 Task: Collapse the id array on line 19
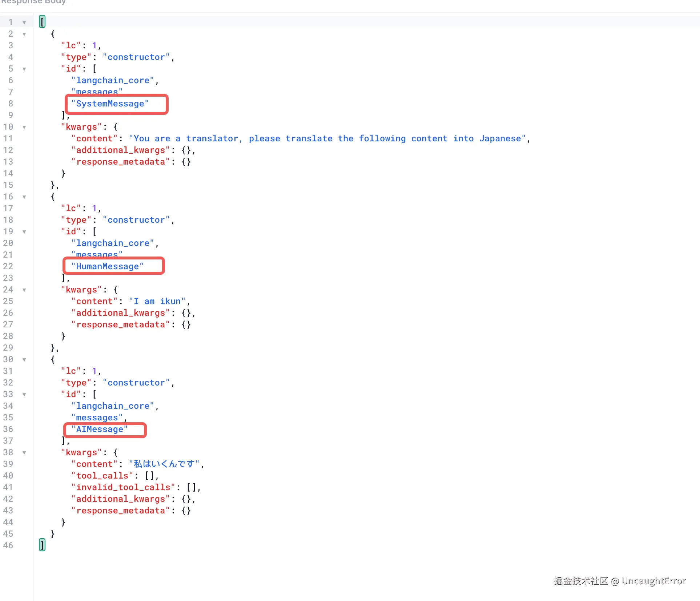click(24, 232)
